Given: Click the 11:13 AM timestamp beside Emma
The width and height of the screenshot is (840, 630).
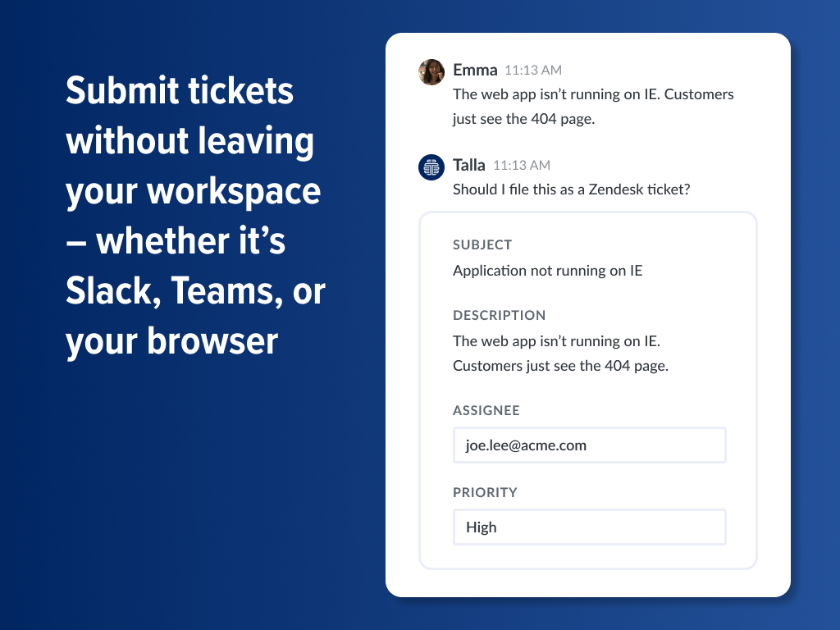Looking at the screenshot, I should (533, 71).
